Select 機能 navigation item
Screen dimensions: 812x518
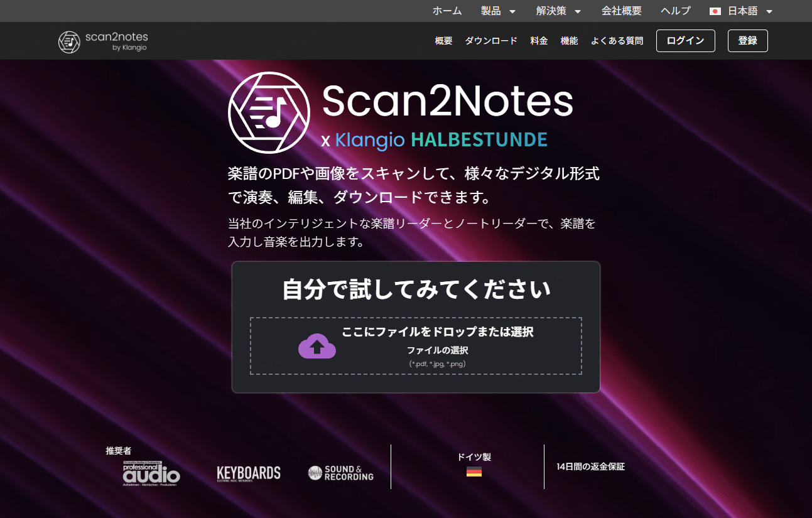[x=569, y=41]
